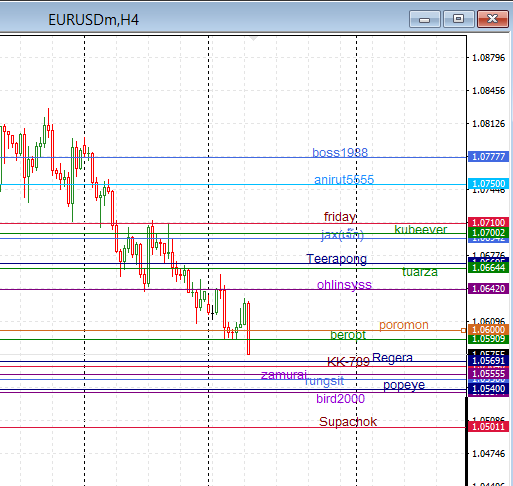Image resolution: width=513 pixels, height=486 pixels.
Task: Click the friday label on chart
Action: 340,217
